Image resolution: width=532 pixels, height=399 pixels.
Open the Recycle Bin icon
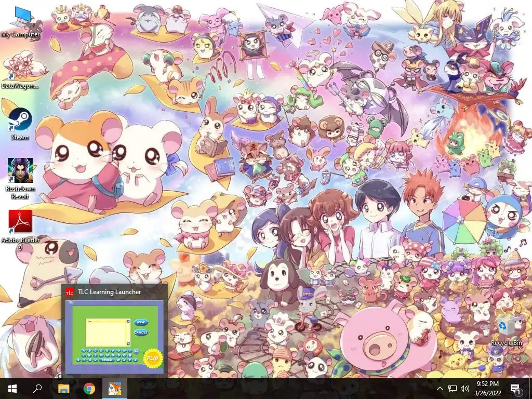click(x=506, y=330)
